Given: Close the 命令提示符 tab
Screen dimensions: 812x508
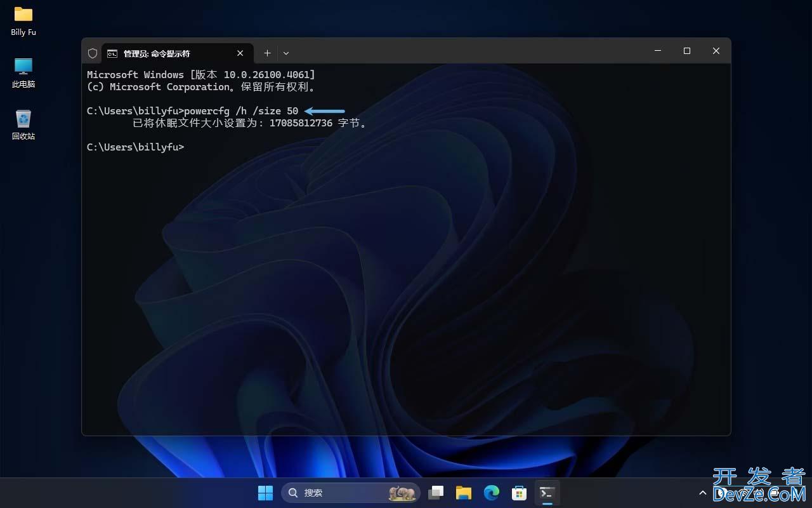Looking at the screenshot, I should coord(240,53).
